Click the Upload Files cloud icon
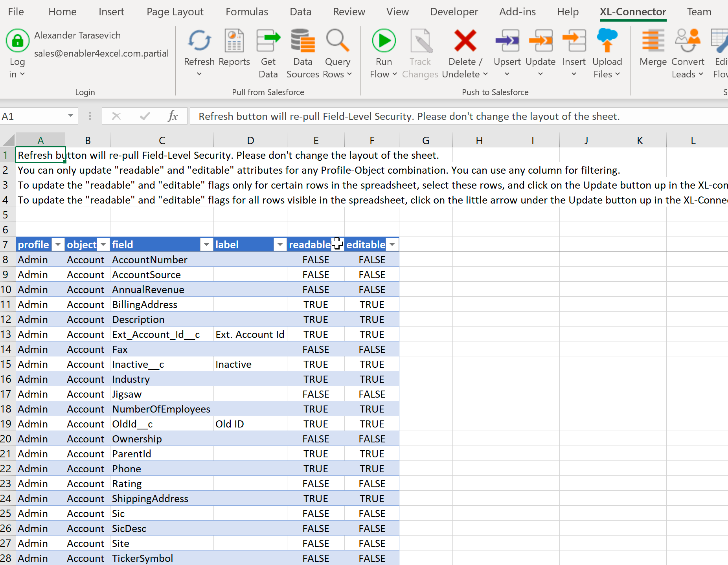The height and width of the screenshot is (565, 728). [607, 40]
